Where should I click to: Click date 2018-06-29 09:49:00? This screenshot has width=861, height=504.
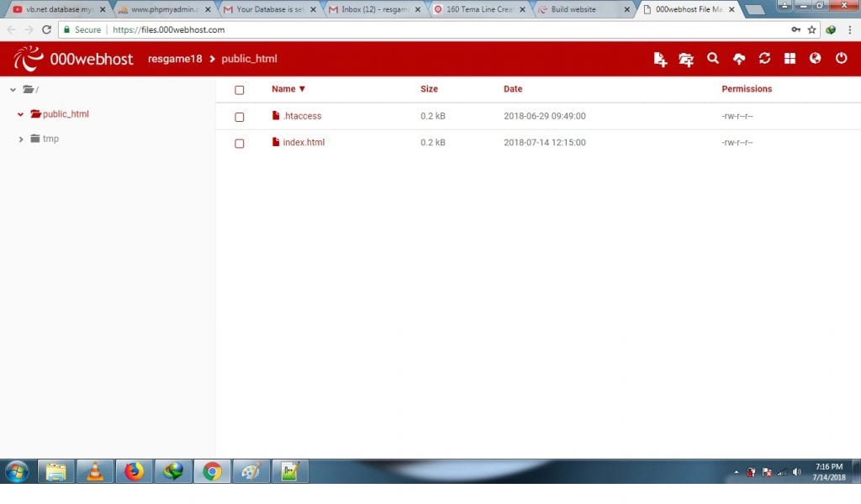(x=545, y=116)
